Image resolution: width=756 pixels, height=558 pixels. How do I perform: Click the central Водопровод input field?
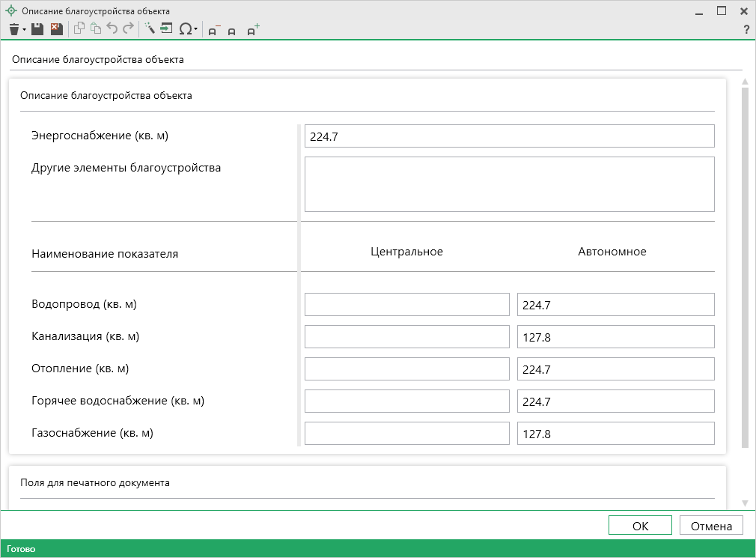(x=406, y=305)
